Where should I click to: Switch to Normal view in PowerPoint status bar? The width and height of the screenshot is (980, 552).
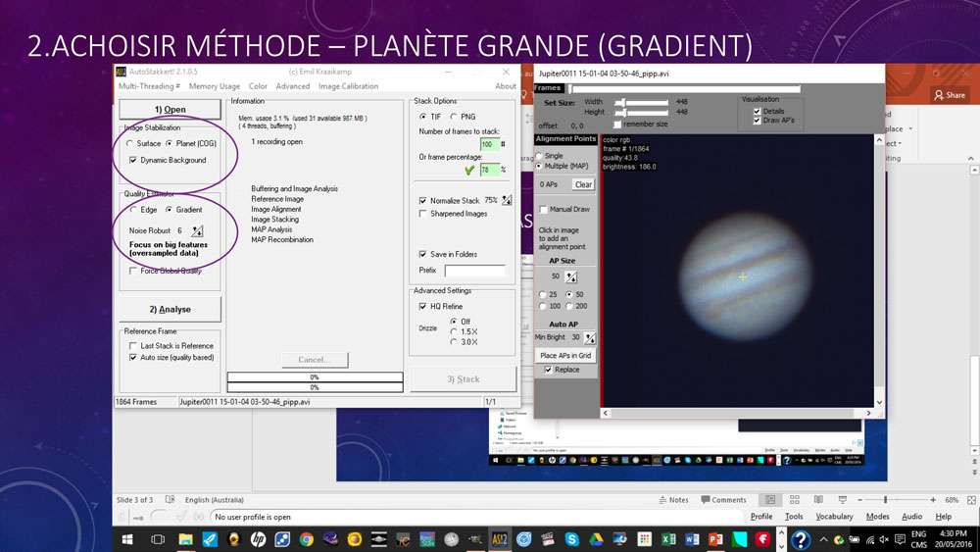pyautogui.click(x=770, y=499)
